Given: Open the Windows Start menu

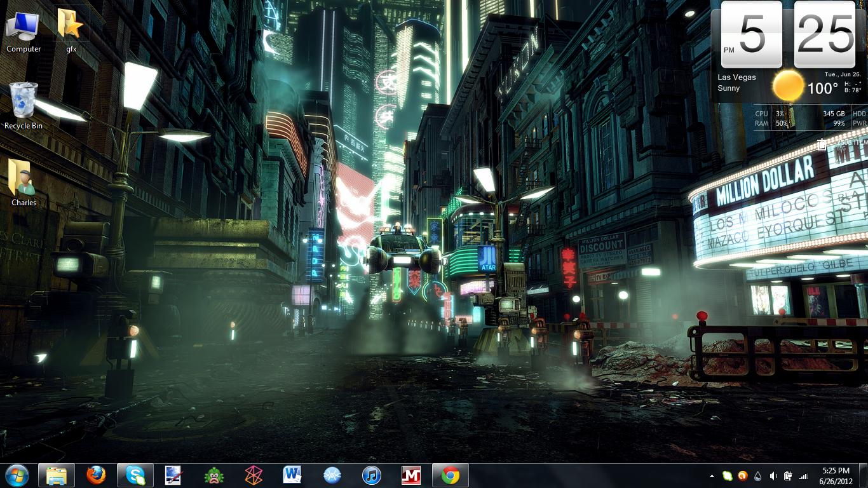Looking at the screenshot, I should (x=17, y=475).
